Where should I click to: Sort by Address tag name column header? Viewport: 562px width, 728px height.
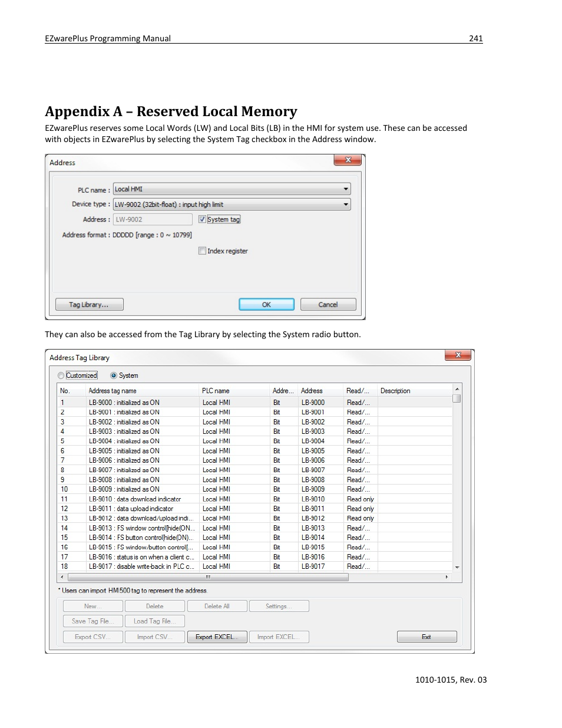click(x=142, y=391)
